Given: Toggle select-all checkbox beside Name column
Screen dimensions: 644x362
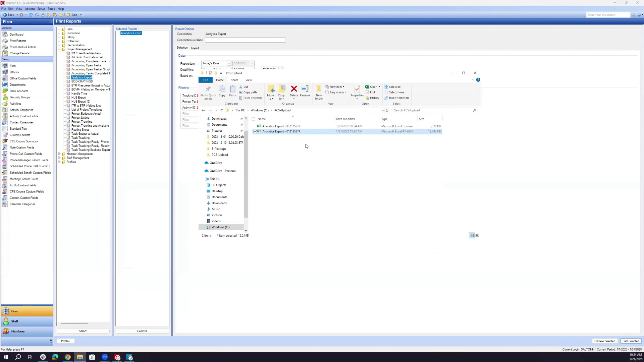Looking at the screenshot, I should 254,119.
